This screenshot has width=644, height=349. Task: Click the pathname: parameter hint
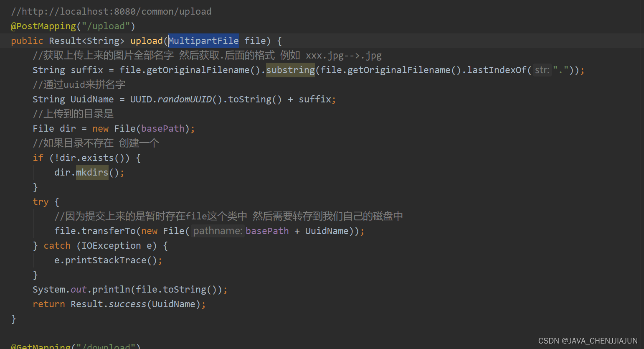pyautogui.click(x=218, y=231)
